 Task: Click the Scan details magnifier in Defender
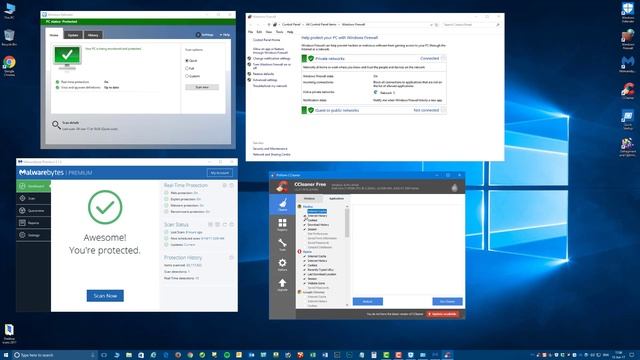(56, 125)
